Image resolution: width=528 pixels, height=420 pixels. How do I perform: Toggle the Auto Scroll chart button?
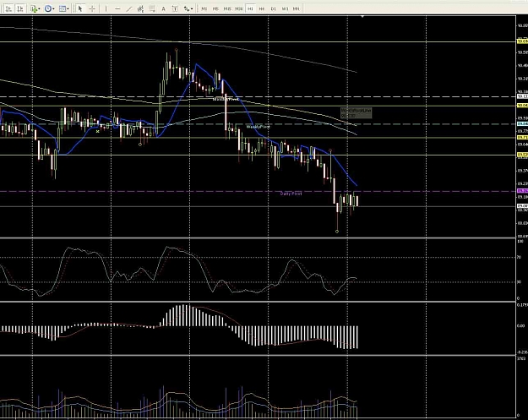(x=8, y=8)
